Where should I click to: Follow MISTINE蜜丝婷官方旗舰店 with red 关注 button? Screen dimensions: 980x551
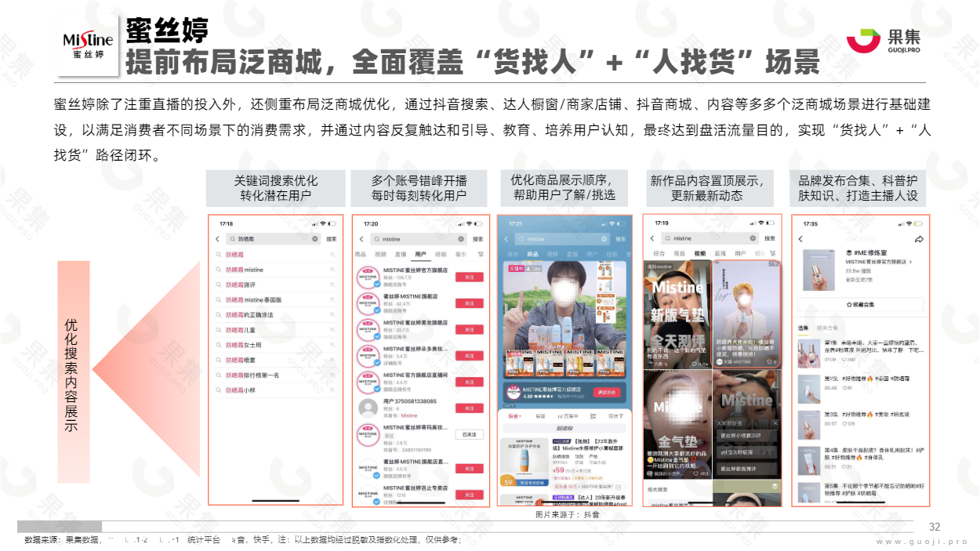tap(470, 277)
